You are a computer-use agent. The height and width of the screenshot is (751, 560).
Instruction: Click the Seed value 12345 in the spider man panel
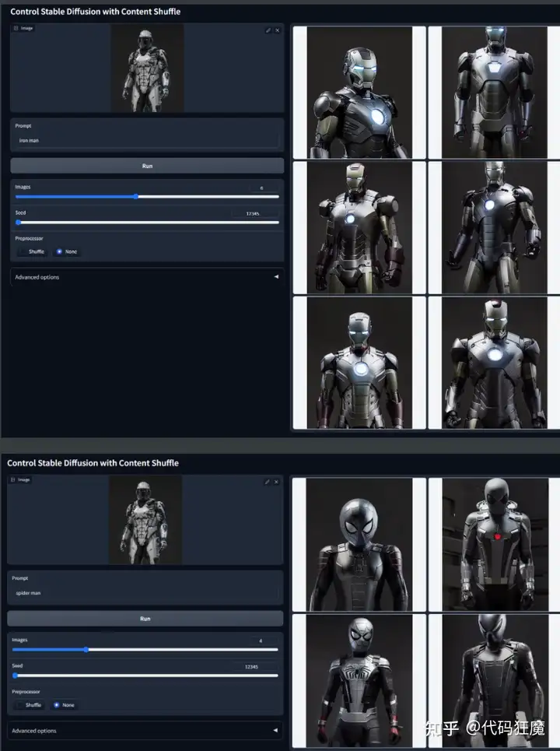pos(254,667)
